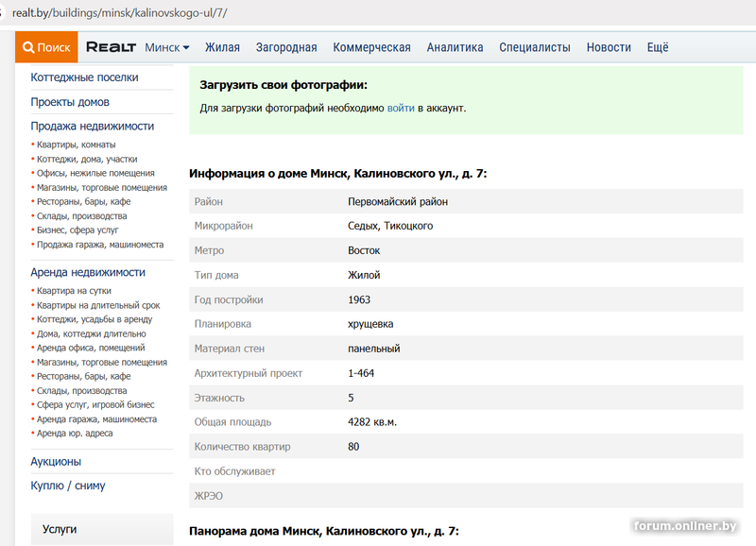Screen dimensions: 756x546
Task: Click the orange Поиск search button
Action: tap(46, 47)
